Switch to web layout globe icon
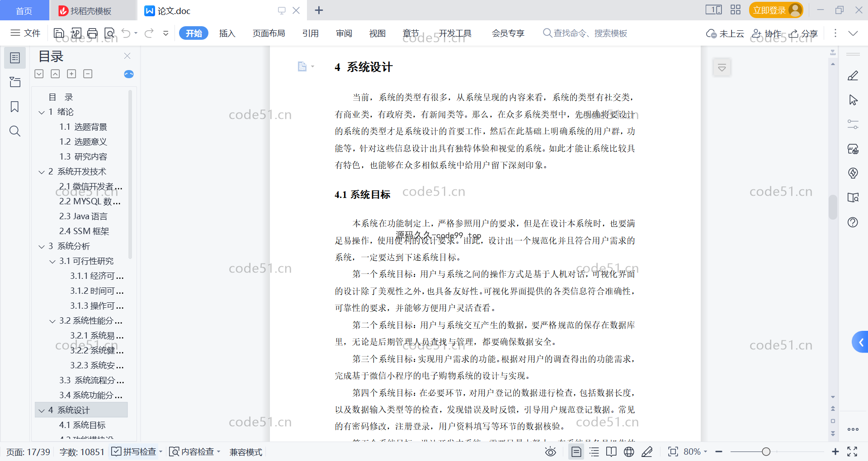Viewport: 868px width, 461px height. coord(629,452)
